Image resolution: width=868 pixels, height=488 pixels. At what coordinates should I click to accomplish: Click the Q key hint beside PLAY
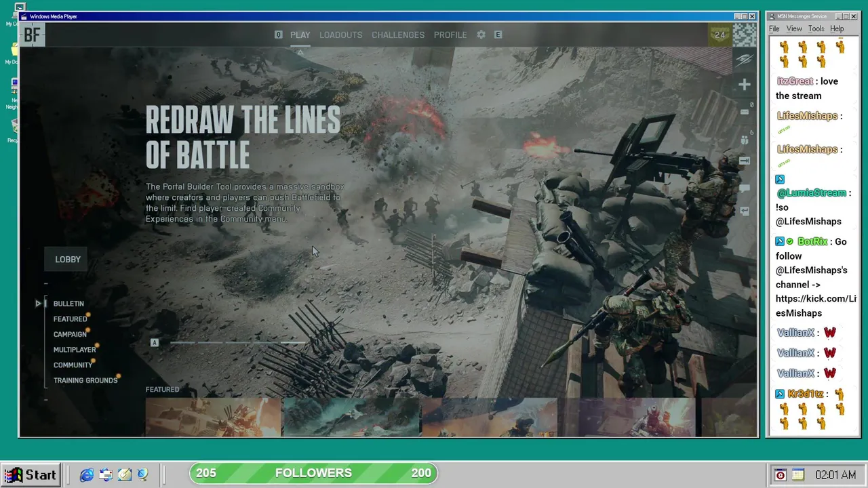278,35
